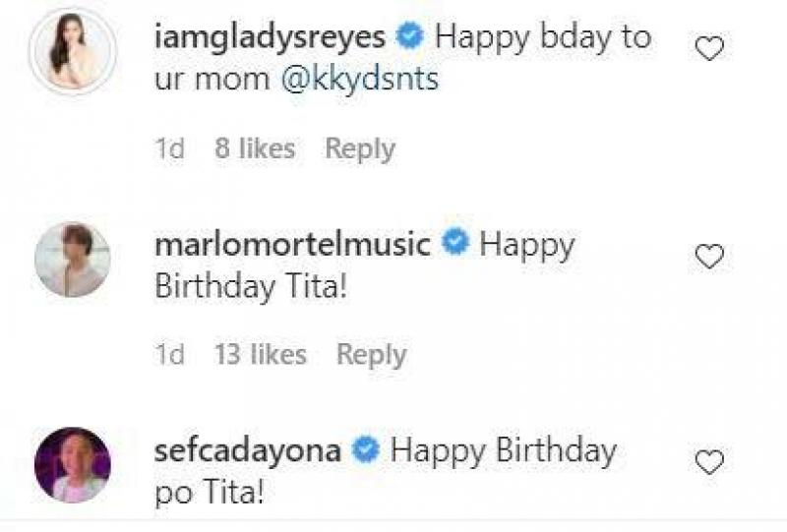
Task: Click the 1d timestamp on marlomortelmusic comment
Action: point(170,354)
